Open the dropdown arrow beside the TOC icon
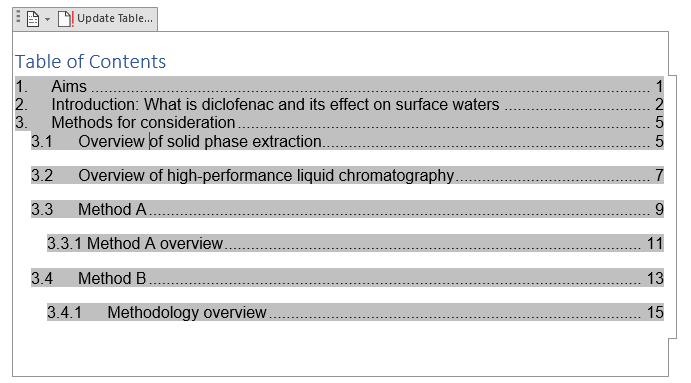691x383 pixels. 47,19
